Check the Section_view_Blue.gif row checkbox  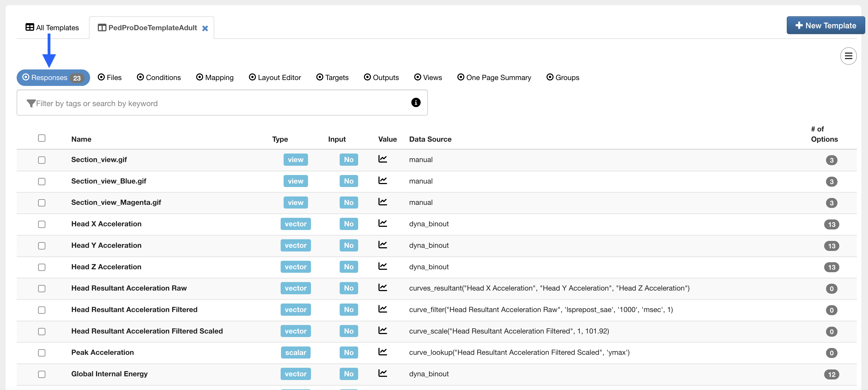point(42,181)
